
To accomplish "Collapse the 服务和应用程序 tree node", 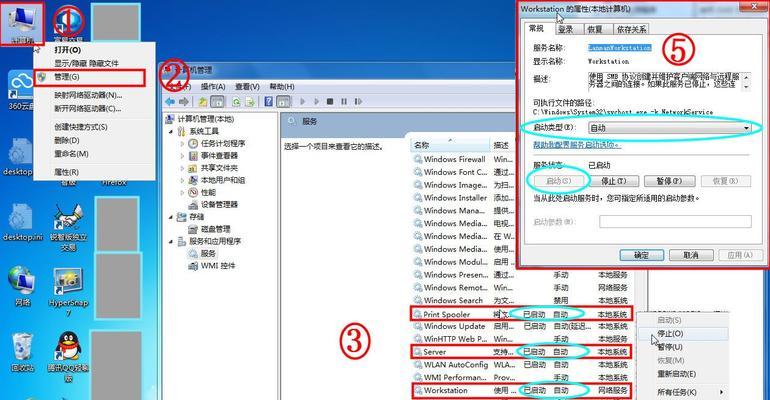I will click(171, 241).
